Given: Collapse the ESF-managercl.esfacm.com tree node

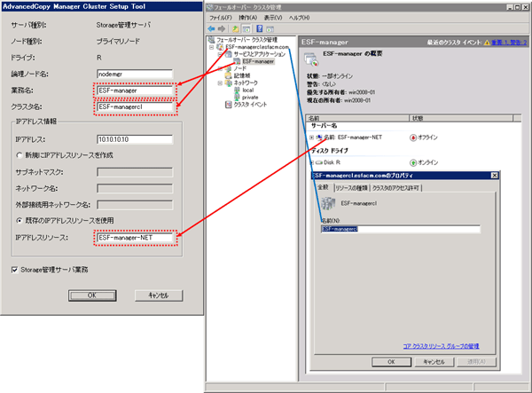Looking at the screenshot, I should (211, 47).
